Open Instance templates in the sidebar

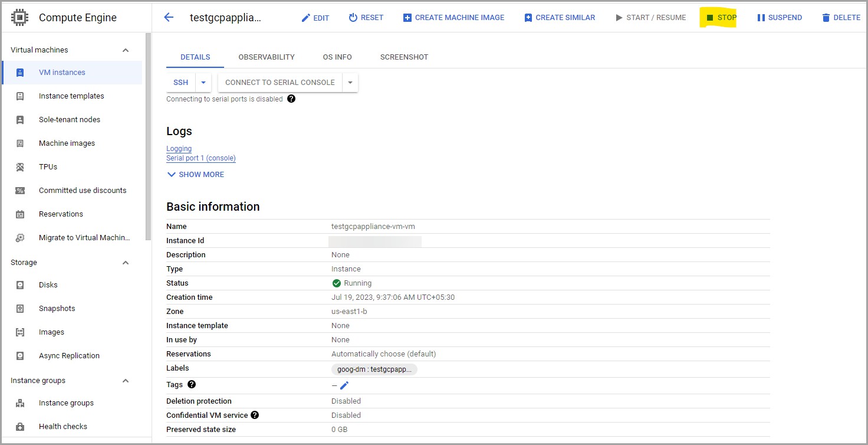point(72,96)
